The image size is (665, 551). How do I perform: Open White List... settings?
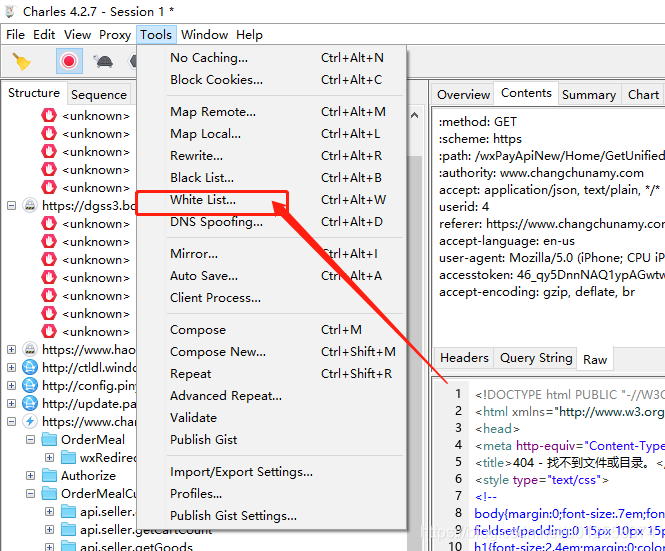click(271, 200)
